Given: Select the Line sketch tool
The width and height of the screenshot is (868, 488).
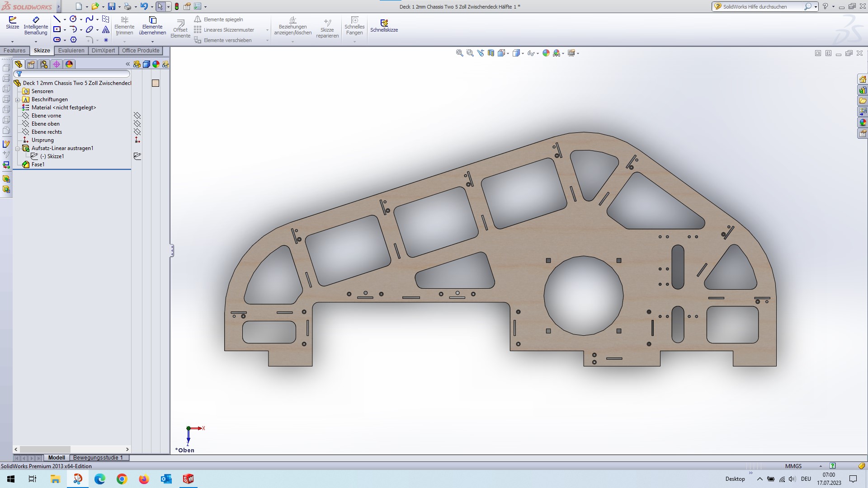Looking at the screenshot, I should [57, 19].
